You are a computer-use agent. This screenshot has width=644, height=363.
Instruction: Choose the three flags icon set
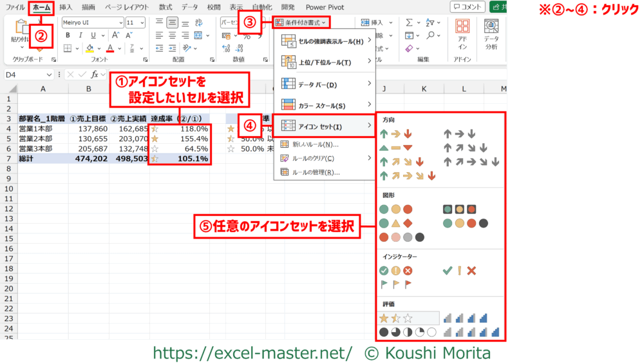click(x=395, y=284)
